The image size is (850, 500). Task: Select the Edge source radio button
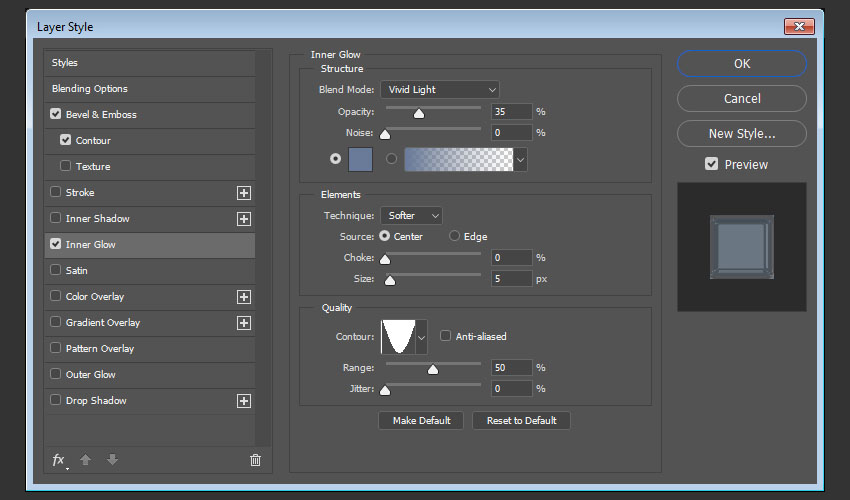click(454, 237)
